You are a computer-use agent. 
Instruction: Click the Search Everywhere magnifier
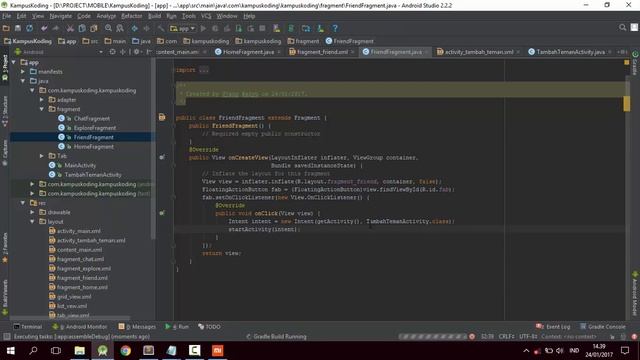point(622,28)
